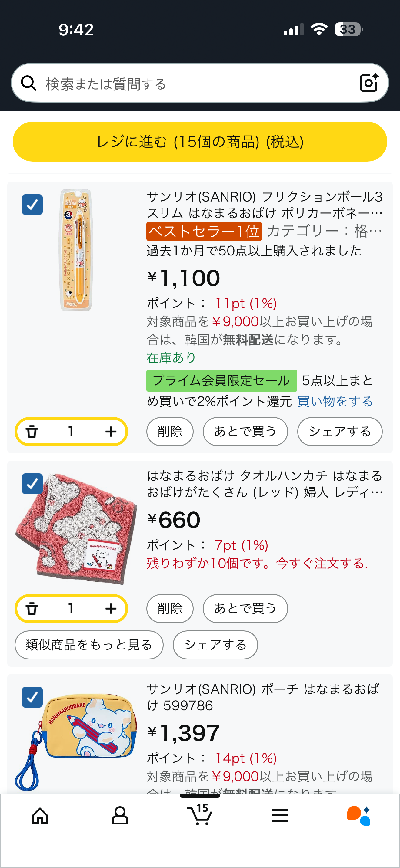Open the 買い物をする link
This screenshot has width=400, height=868.
[335, 401]
